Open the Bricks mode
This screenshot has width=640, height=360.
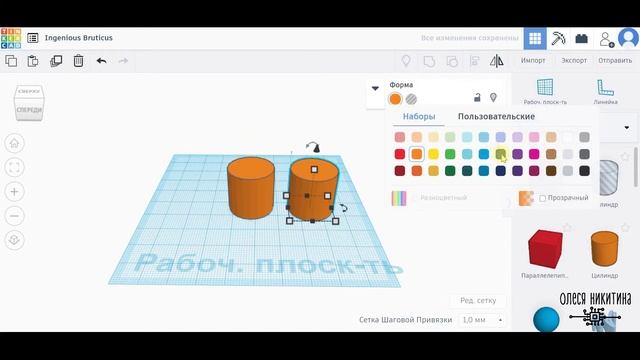coord(582,38)
